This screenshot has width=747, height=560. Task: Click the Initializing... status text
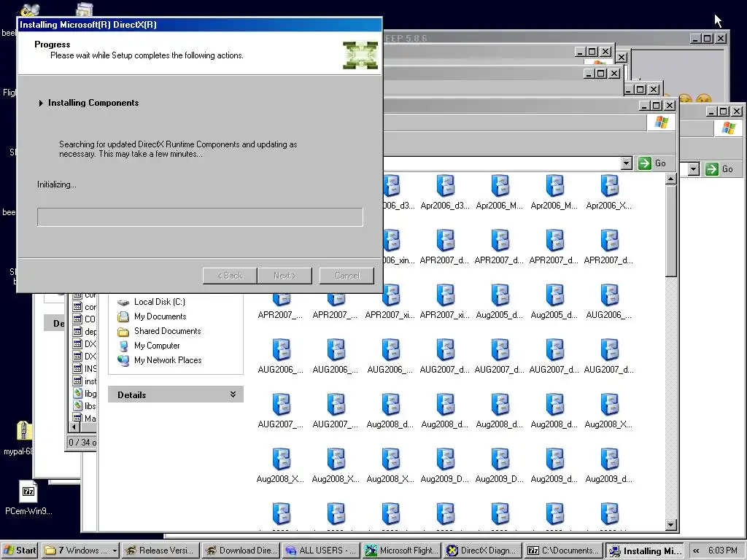pos(57,184)
